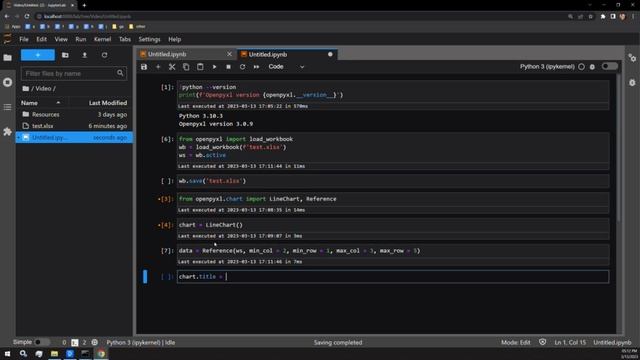Restart the kernel with circular arrow
The height and width of the screenshot is (360, 640).
(x=242, y=67)
